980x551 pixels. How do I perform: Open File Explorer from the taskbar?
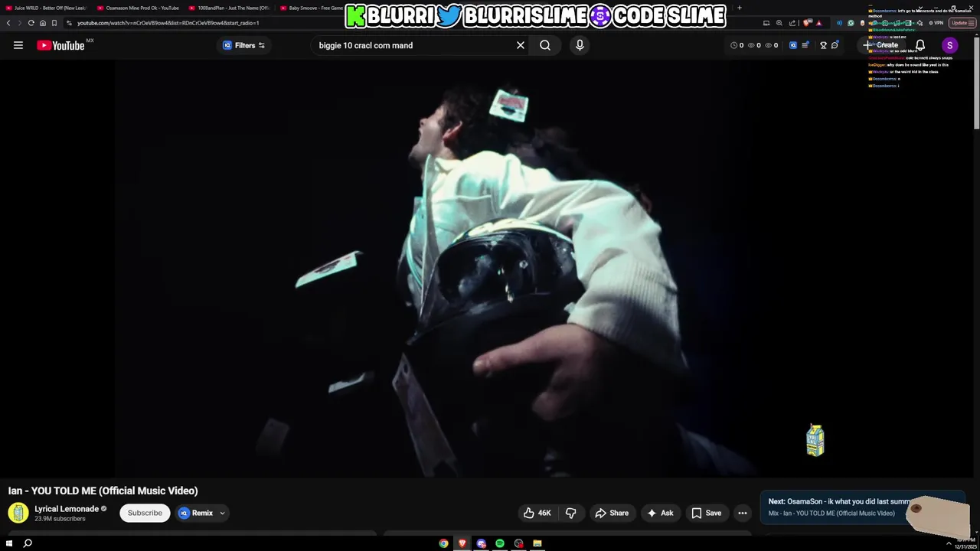pos(537,543)
